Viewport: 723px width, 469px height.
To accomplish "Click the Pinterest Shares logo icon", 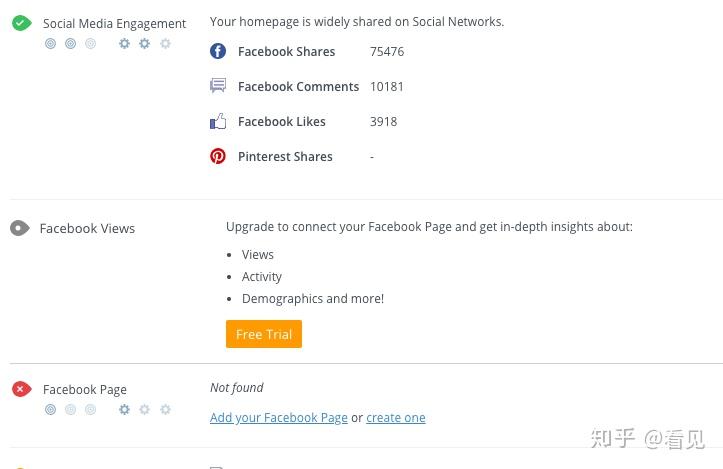I will [x=218, y=156].
